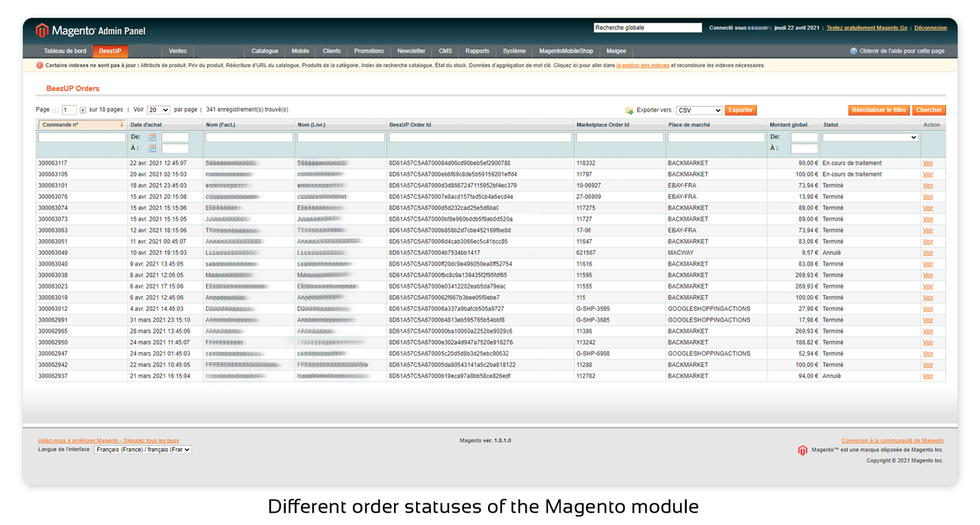Click the previous page pager arrow
980x525 pixels.
coord(56,110)
